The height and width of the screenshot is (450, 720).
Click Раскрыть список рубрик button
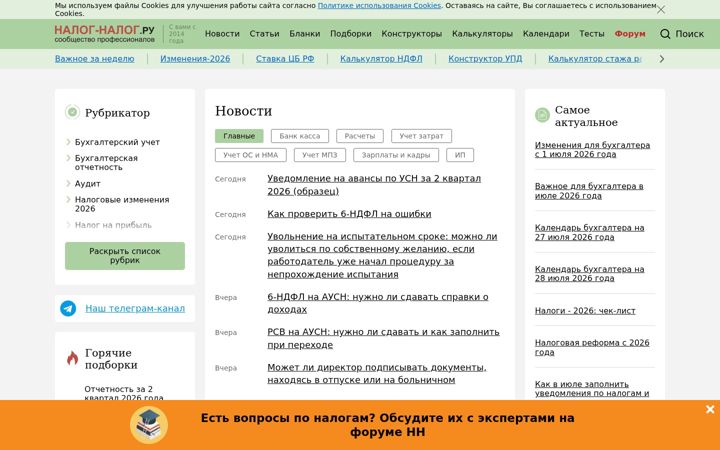pyautogui.click(x=125, y=256)
